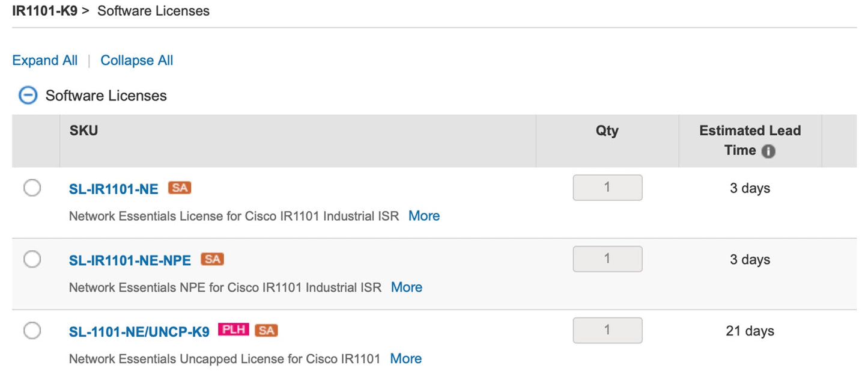Click the SA badge beside SL-IR1101-NE-NPE
The height and width of the screenshot is (389, 868).
pyautogui.click(x=212, y=259)
